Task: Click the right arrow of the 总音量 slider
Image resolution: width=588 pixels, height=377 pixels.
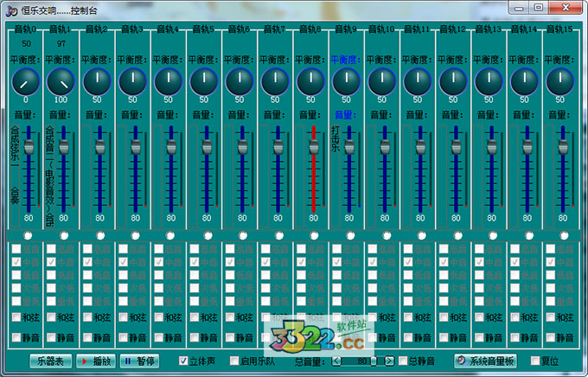Action: [x=390, y=361]
